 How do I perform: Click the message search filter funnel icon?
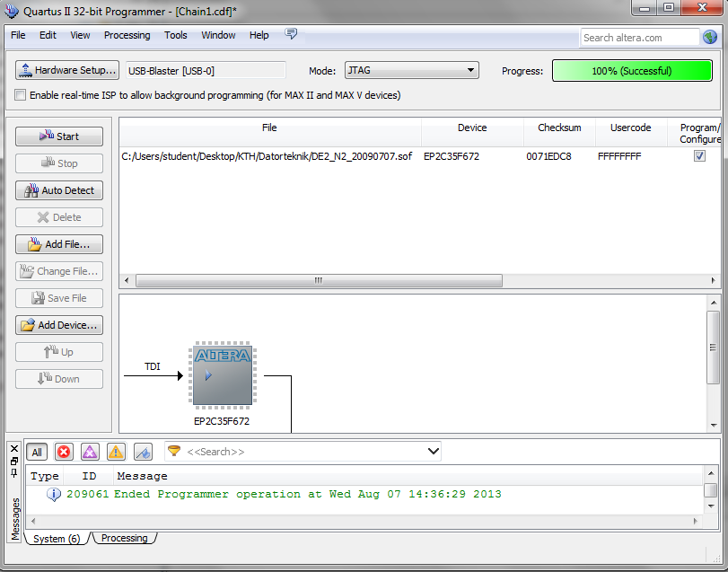pyautogui.click(x=174, y=451)
